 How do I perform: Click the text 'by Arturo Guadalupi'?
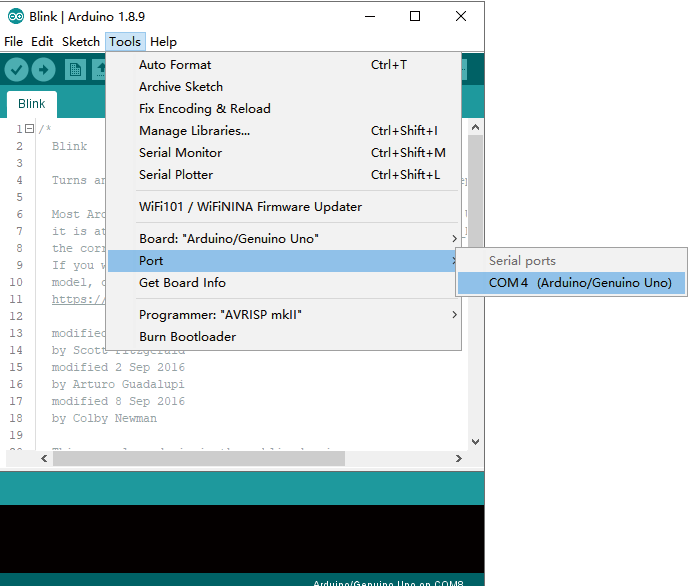118,384
